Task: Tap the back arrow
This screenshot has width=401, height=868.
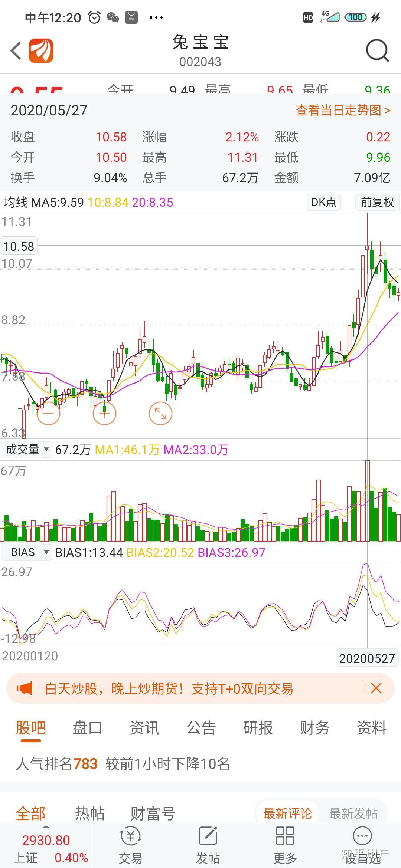Action: pos(16,50)
